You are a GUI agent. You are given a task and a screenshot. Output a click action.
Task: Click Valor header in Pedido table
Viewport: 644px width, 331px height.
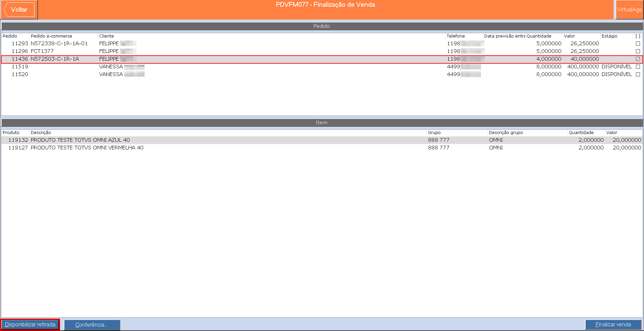coord(569,36)
